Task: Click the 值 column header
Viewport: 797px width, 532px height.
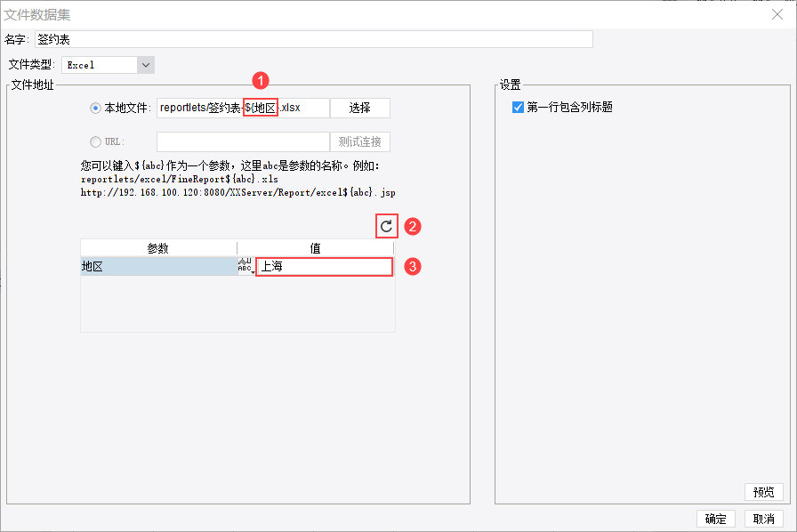Action: tap(315, 248)
